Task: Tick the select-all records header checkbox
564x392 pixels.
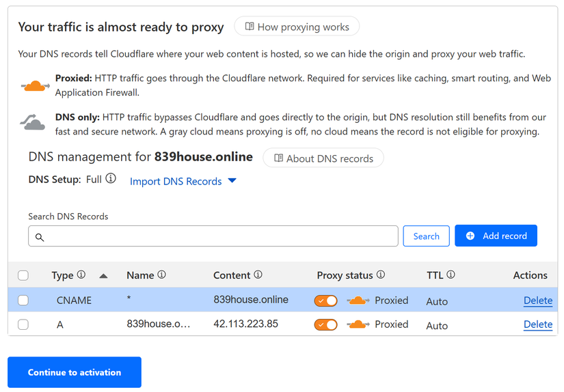Action: click(x=23, y=276)
